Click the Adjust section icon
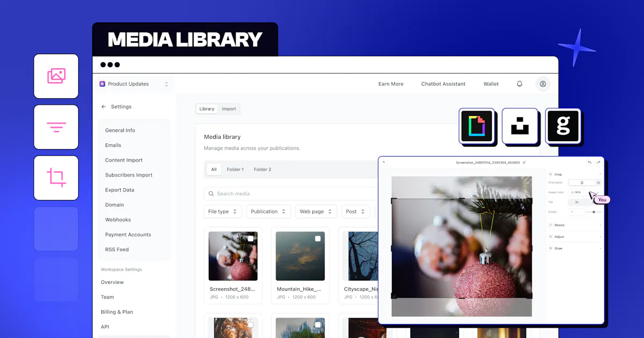The image size is (644, 338). tap(551, 237)
